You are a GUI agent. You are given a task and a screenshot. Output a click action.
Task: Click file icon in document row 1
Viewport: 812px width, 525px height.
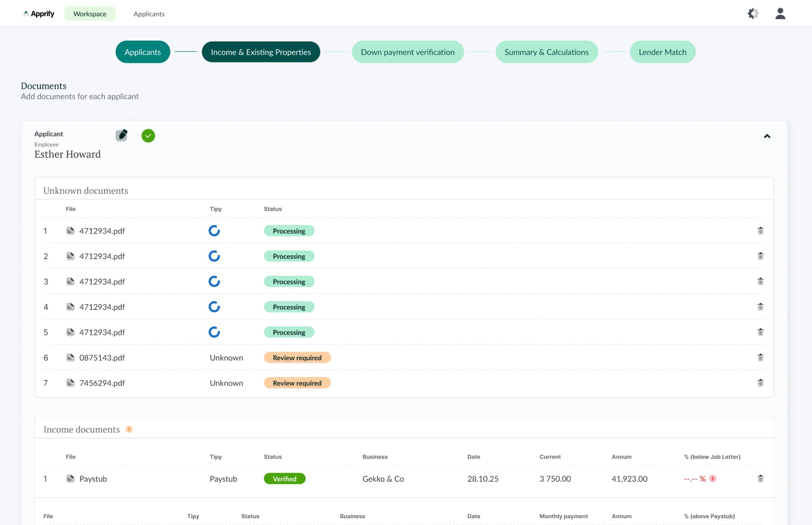pos(70,231)
